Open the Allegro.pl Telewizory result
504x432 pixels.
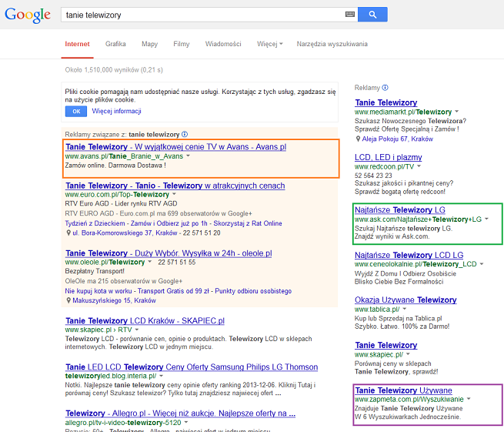pos(180,414)
